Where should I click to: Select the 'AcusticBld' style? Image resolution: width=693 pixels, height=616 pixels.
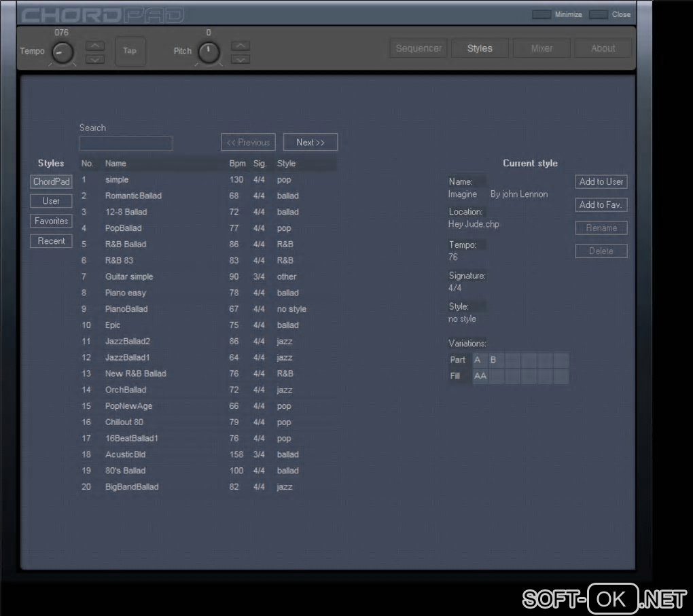point(208,455)
